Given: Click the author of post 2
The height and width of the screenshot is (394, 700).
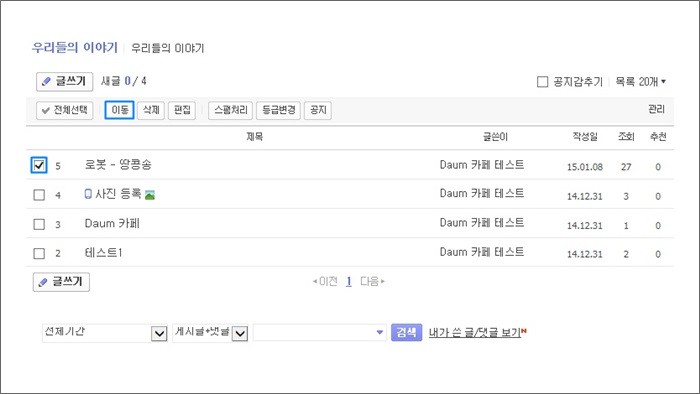Looking at the screenshot, I should [482, 252].
